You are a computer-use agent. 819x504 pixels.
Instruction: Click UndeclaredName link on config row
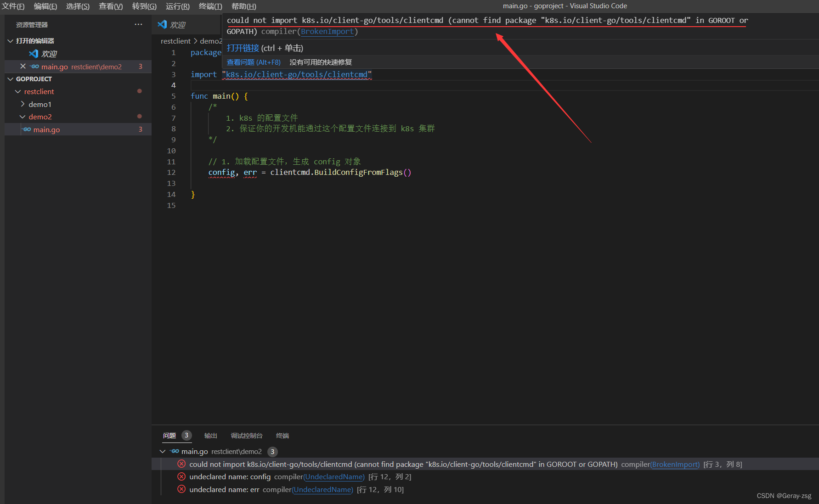click(x=334, y=477)
